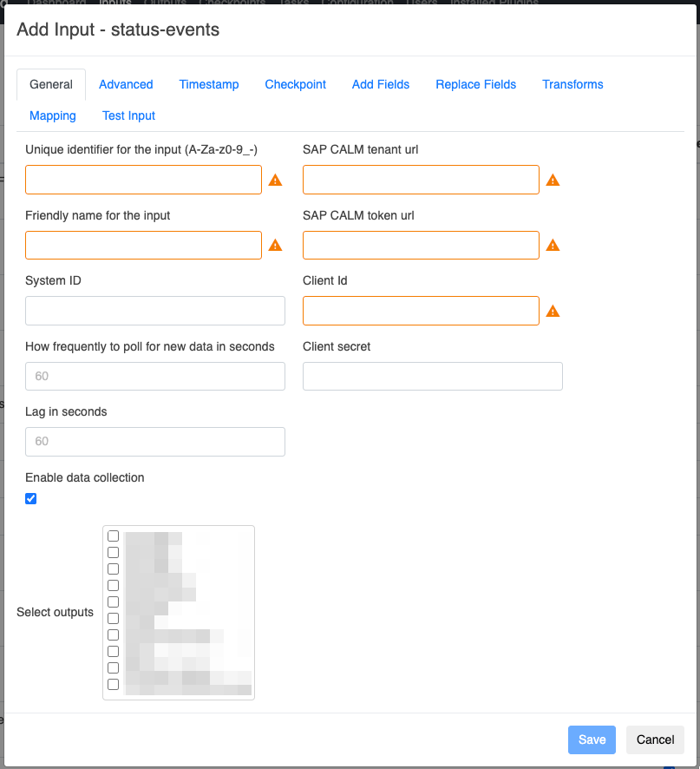Check the first output in Select outputs list
700x769 pixels.
coord(113,536)
